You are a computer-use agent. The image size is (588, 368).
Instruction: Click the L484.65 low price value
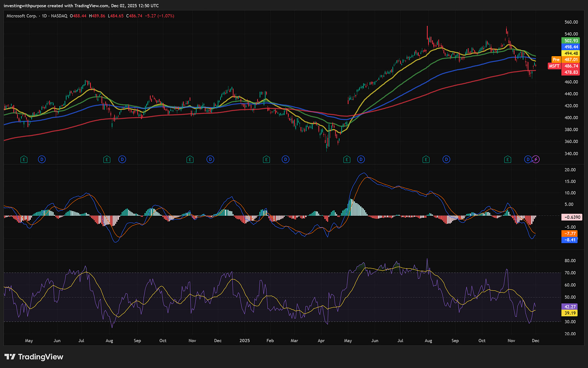click(115, 16)
